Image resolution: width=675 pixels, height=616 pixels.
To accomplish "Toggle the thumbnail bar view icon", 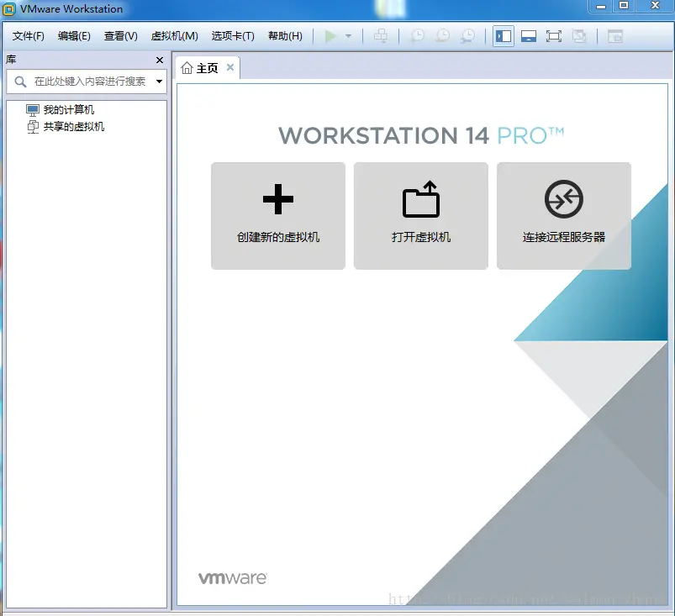I will click(529, 36).
